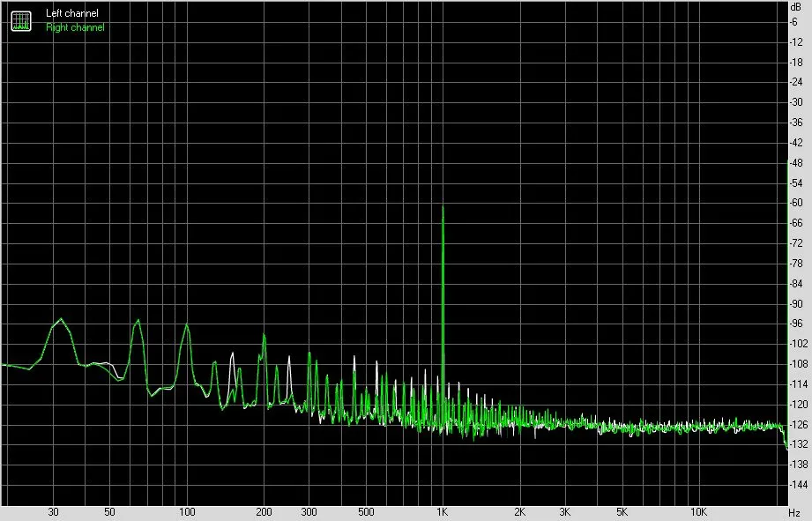The image size is (812, 521).
Task: Click the Hz unit label
Action: pyautogui.click(x=795, y=513)
